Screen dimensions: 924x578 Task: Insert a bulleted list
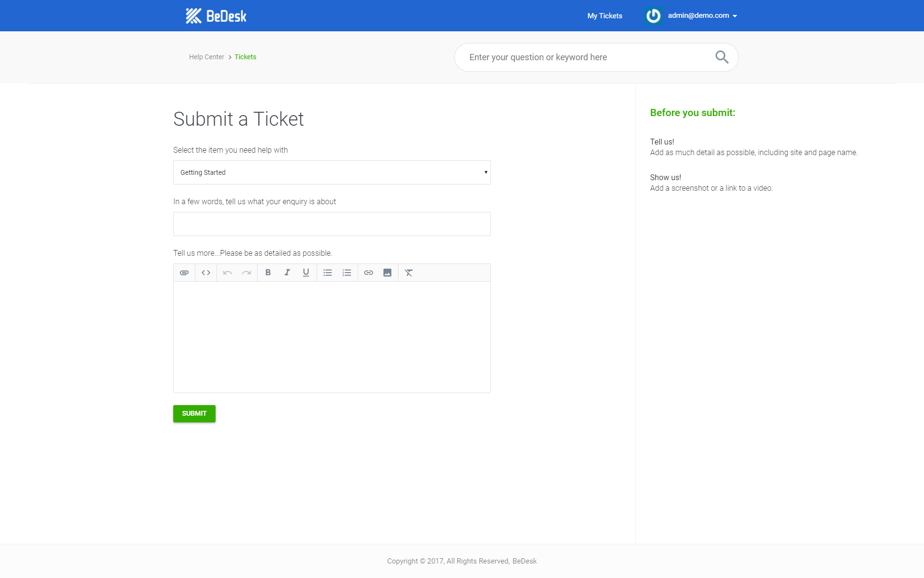click(x=328, y=273)
